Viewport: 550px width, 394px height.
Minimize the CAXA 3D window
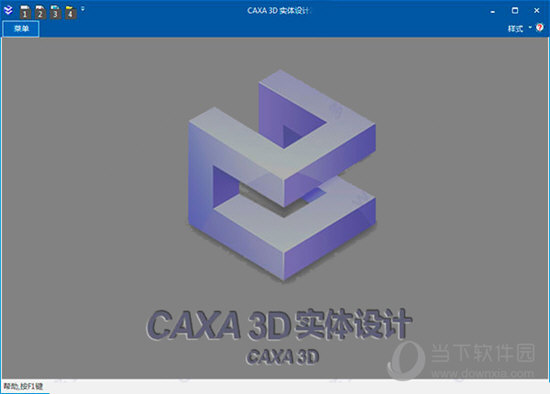pyautogui.click(x=492, y=11)
